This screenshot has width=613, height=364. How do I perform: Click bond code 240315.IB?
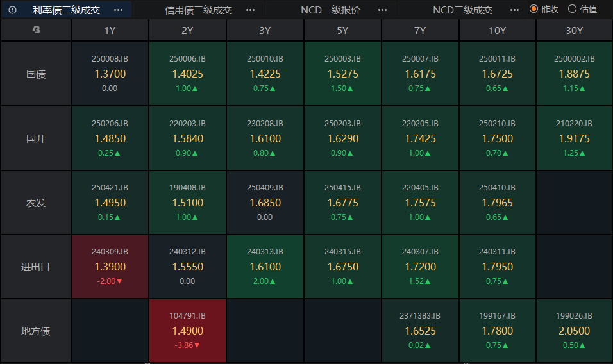pyautogui.click(x=342, y=251)
